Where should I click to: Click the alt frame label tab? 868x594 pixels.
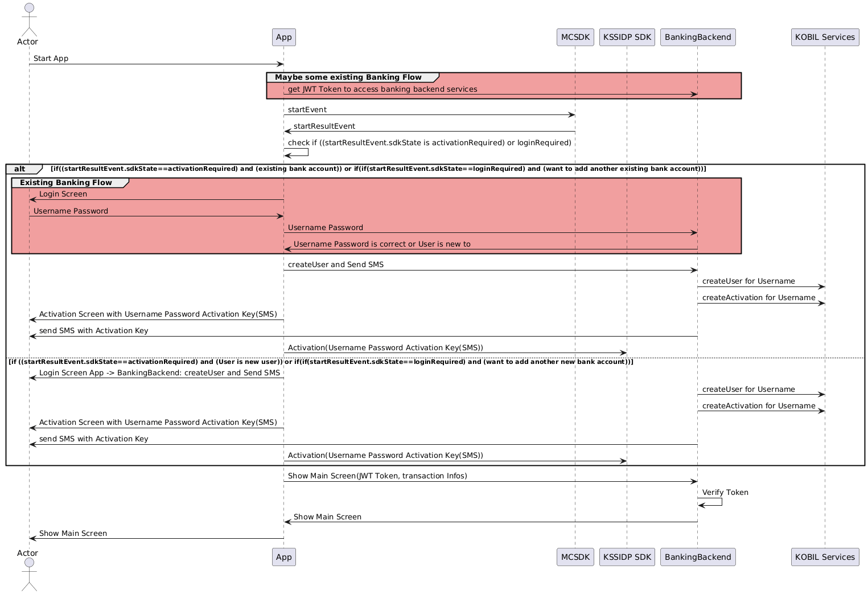click(x=22, y=169)
